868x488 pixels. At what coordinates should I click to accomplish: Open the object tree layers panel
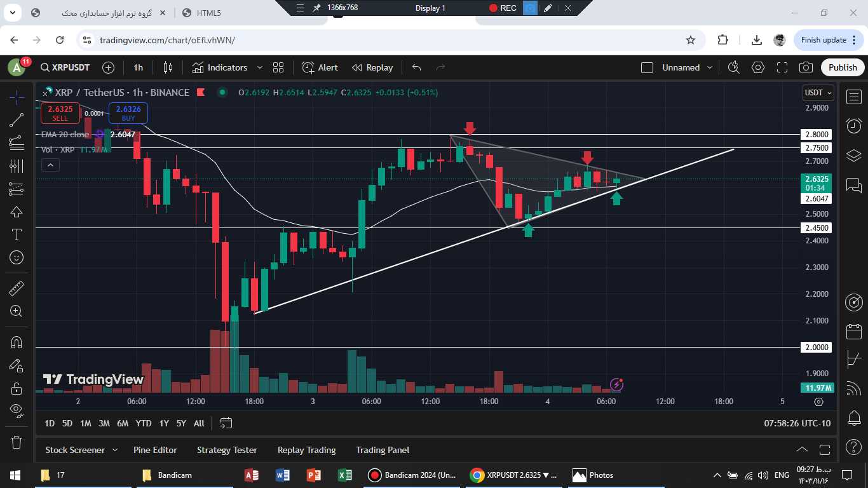tap(853, 156)
